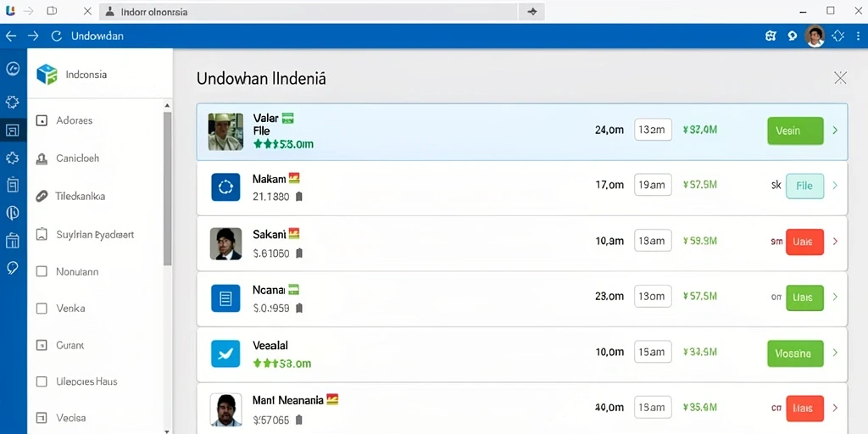Click the dashboard gauge icon in left rail
Image resolution: width=868 pixels, height=434 pixels.
point(13,69)
